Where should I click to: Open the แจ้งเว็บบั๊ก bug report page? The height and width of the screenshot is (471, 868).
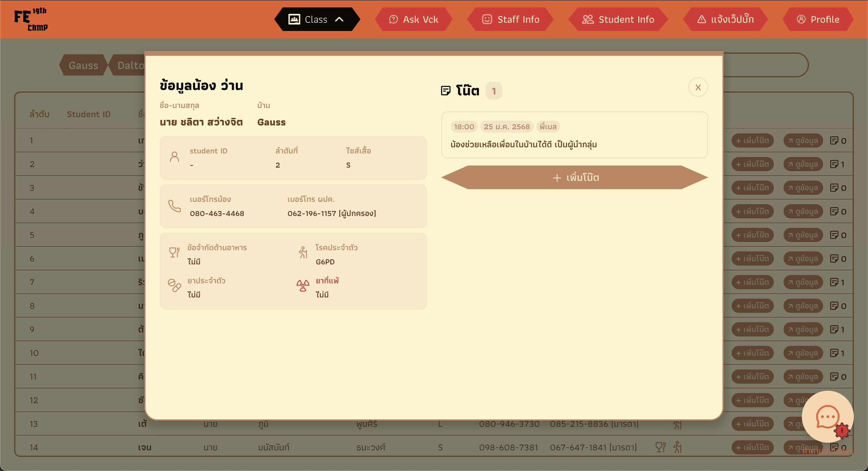[725, 19]
